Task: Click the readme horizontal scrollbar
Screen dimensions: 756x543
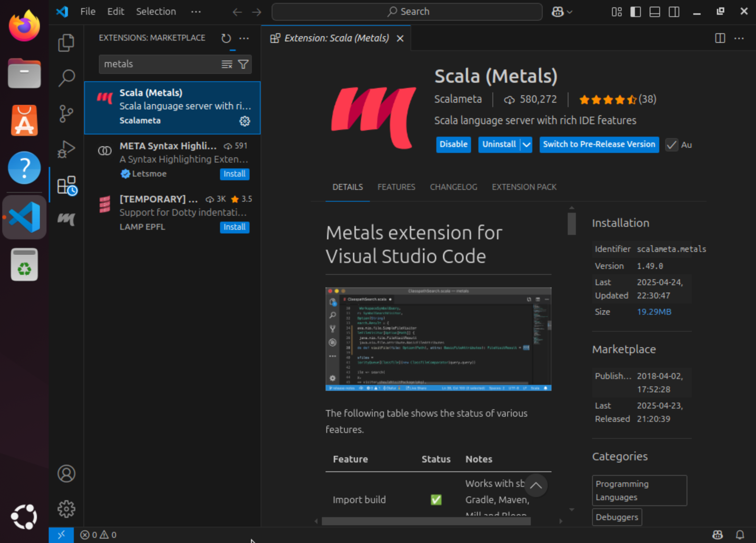Action: click(426, 521)
